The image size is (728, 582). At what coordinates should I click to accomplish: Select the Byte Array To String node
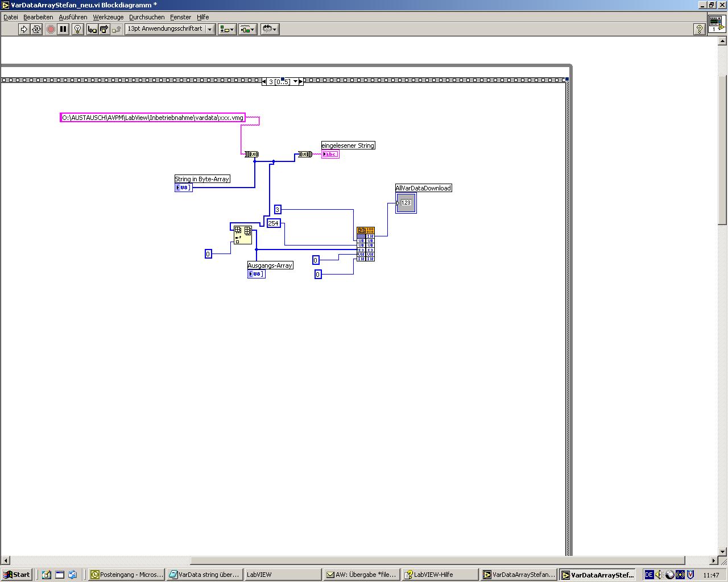click(x=305, y=154)
